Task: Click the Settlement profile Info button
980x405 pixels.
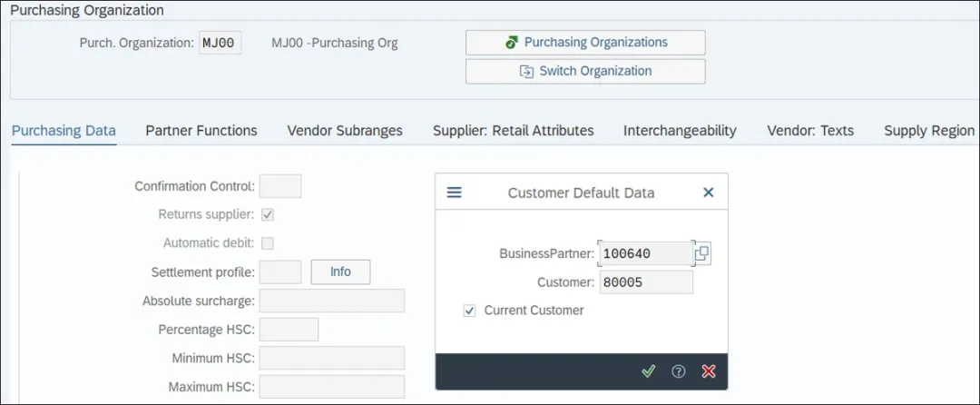Action: tap(340, 272)
